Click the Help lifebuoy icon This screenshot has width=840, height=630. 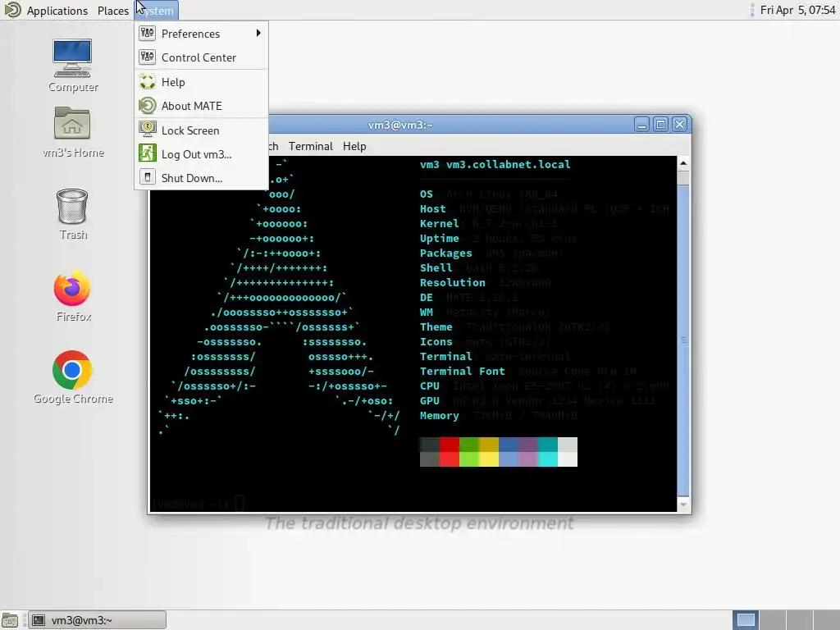click(148, 82)
